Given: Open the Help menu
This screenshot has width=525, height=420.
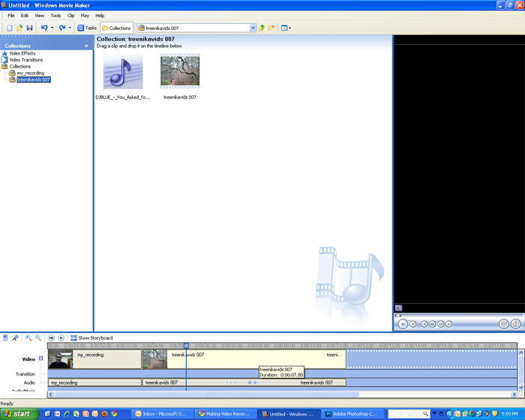Looking at the screenshot, I should 100,16.
